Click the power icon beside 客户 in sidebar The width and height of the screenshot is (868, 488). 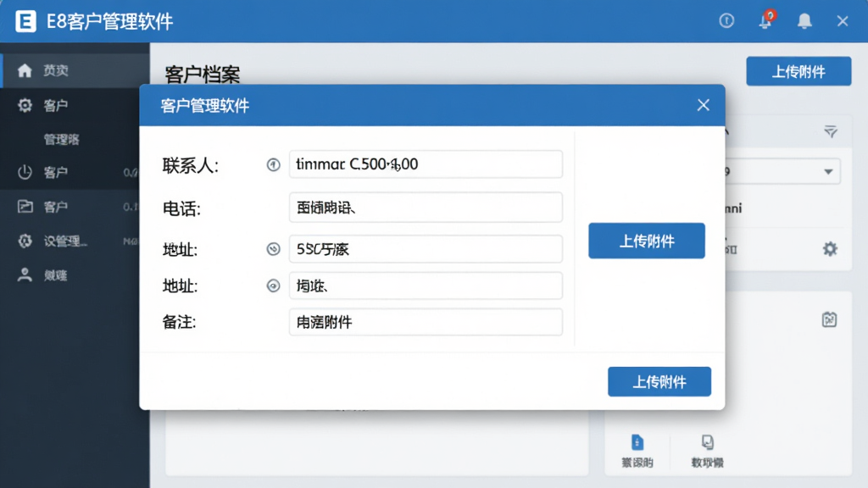pos(25,172)
